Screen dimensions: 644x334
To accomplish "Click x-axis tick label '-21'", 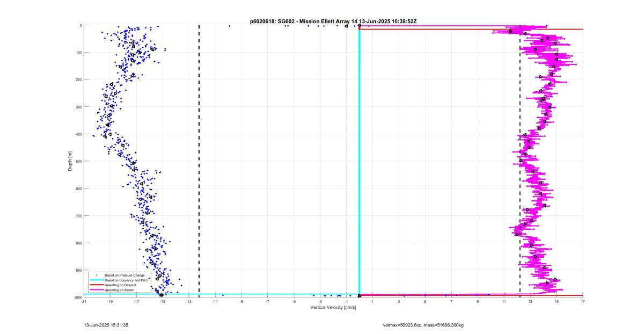I will [x=84, y=302].
